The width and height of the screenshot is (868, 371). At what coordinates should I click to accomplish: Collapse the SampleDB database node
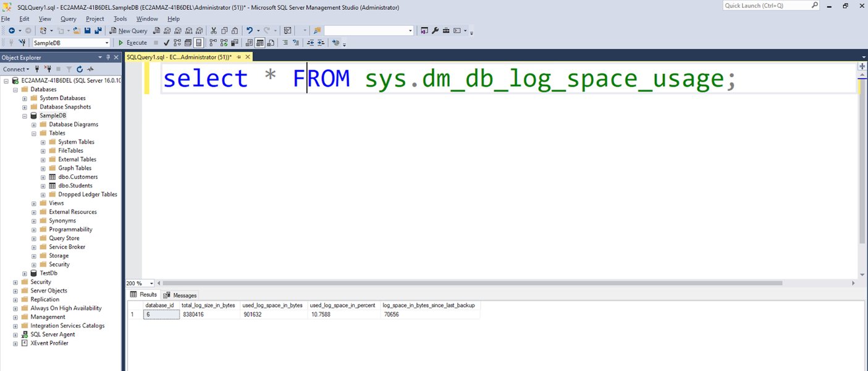(x=25, y=116)
